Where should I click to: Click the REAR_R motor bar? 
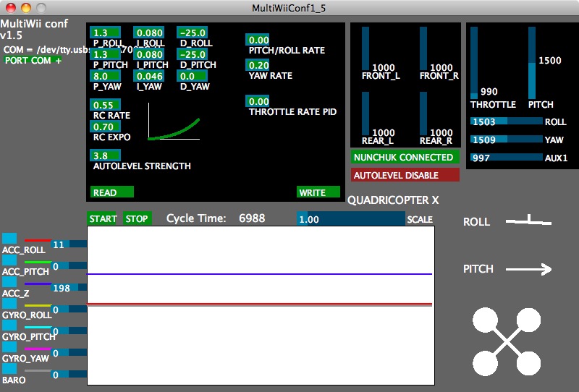423,114
